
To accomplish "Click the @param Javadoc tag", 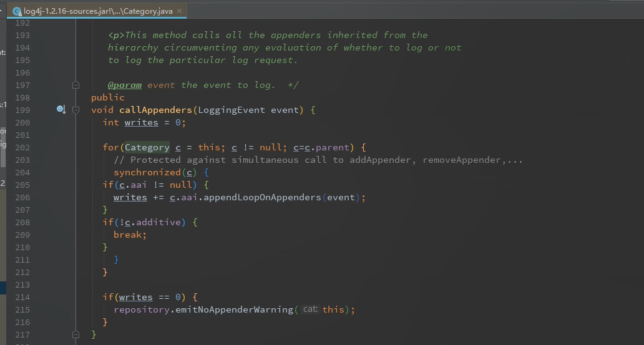I will pos(124,85).
